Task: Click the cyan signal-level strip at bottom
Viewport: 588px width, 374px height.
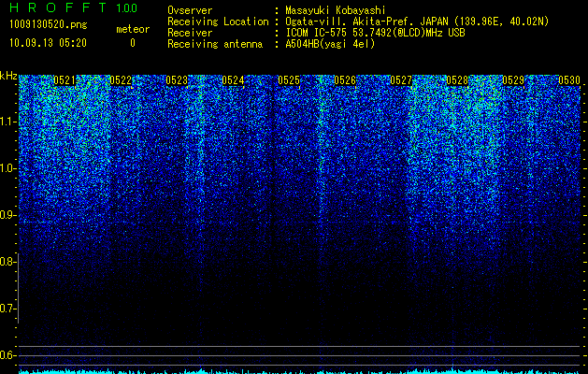Action: click(300, 371)
